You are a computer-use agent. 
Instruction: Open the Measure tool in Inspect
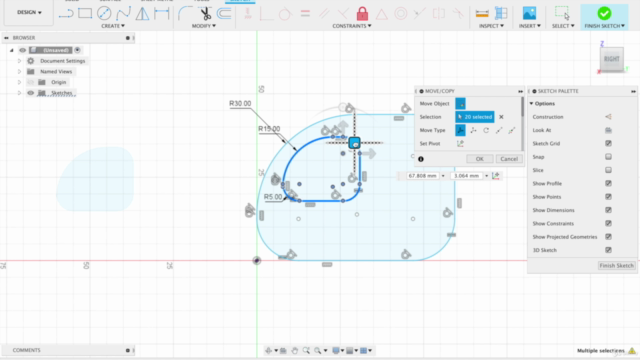[x=482, y=14]
